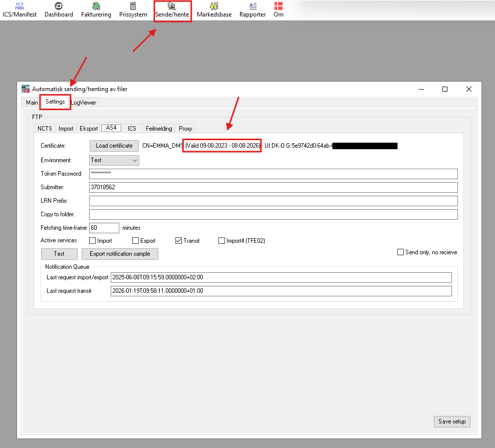
Task: Enable the Import4 (TFE02) checkbox
Action: [221, 241]
